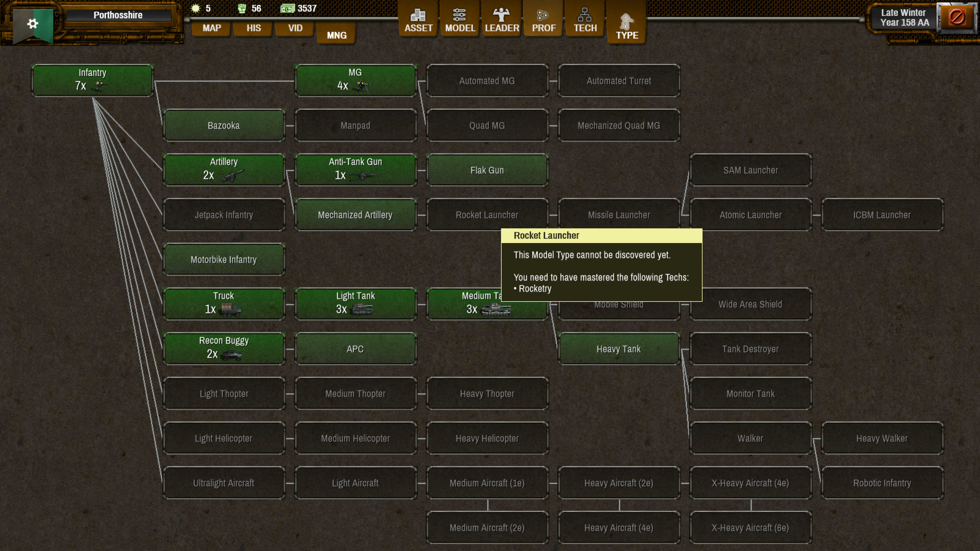
Task: Open the MODEL tab
Action: click(460, 19)
